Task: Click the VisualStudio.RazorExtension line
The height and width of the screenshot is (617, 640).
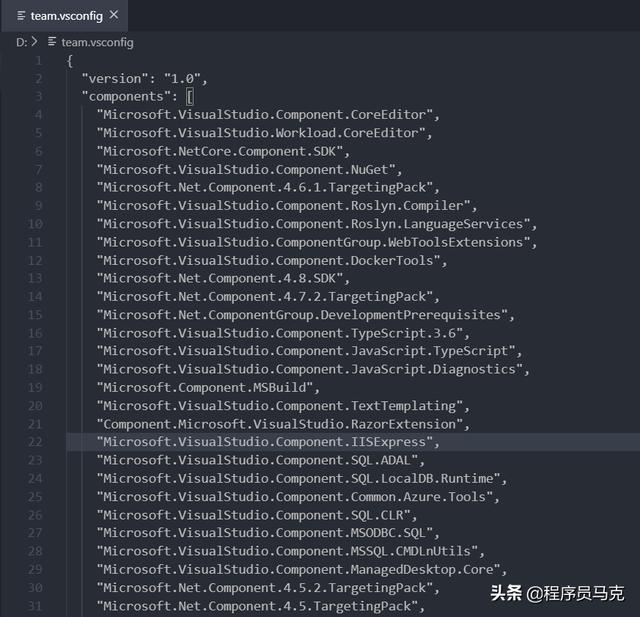Action: pos(283,424)
